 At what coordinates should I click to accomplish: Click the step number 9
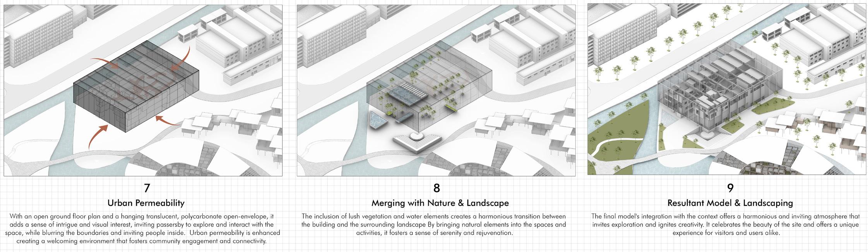730,188
